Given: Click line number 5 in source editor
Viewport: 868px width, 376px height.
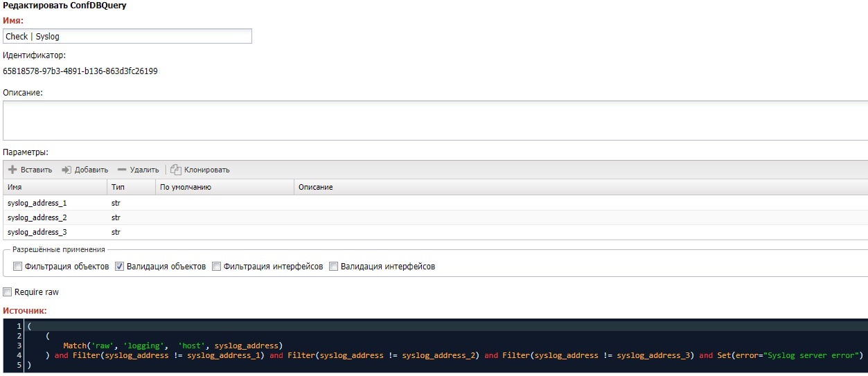Looking at the screenshot, I should pyautogui.click(x=19, y=364).
